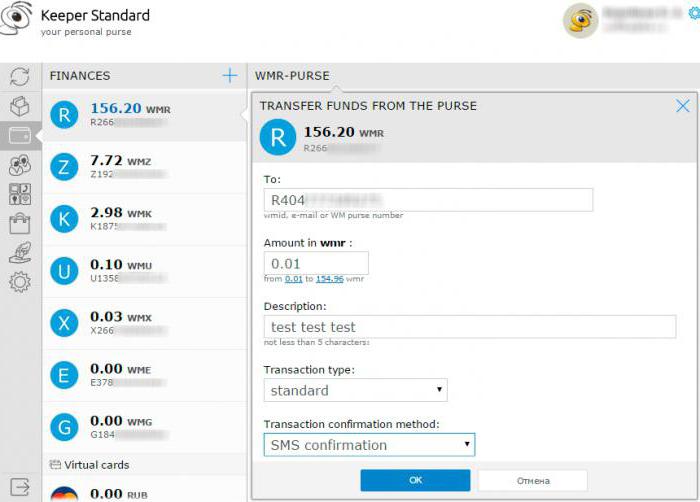Open the settings gear in sidebar
The image size is (700, 502).
coord(20,282)
